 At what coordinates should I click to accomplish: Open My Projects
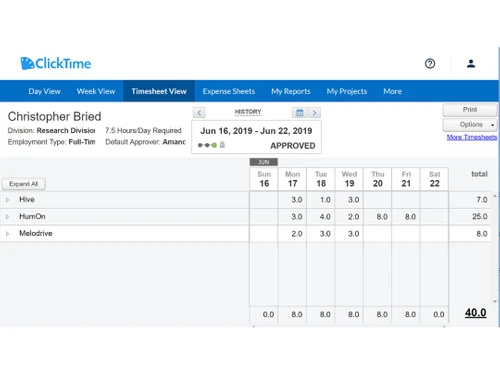click(x=347, y=91)
